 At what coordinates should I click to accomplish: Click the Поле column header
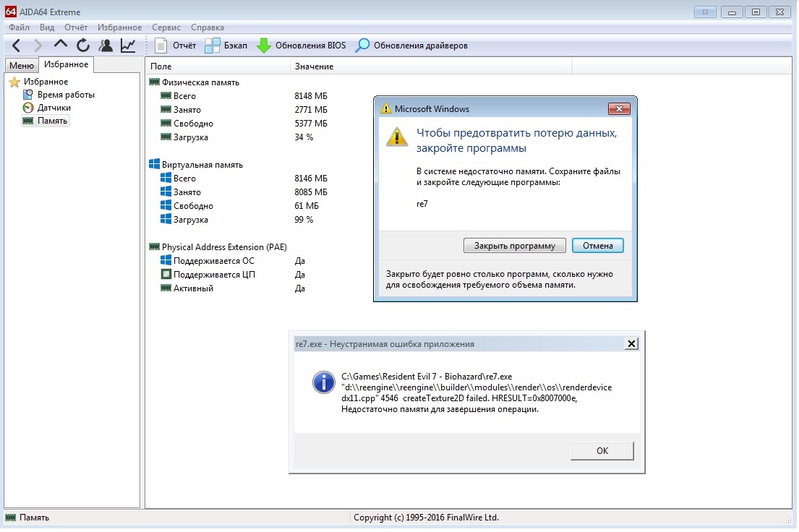(x=218, y=66)
